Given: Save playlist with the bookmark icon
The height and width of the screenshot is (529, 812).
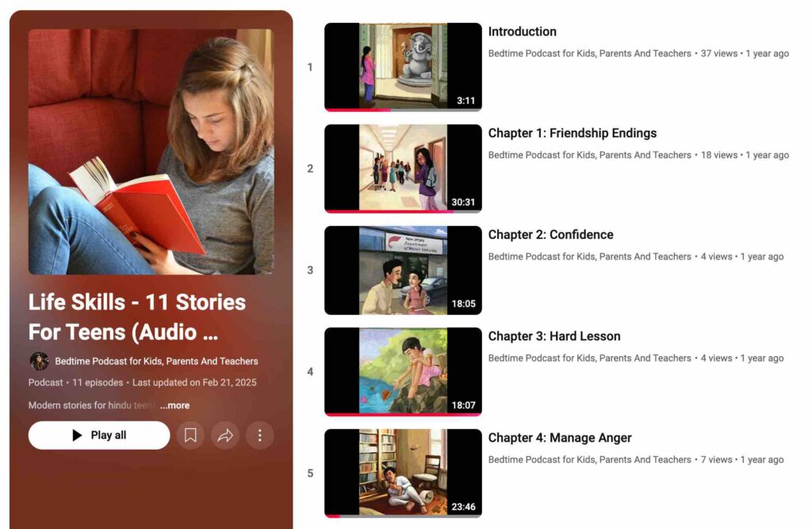Looking at the screenshot, I should coord(190,435).
